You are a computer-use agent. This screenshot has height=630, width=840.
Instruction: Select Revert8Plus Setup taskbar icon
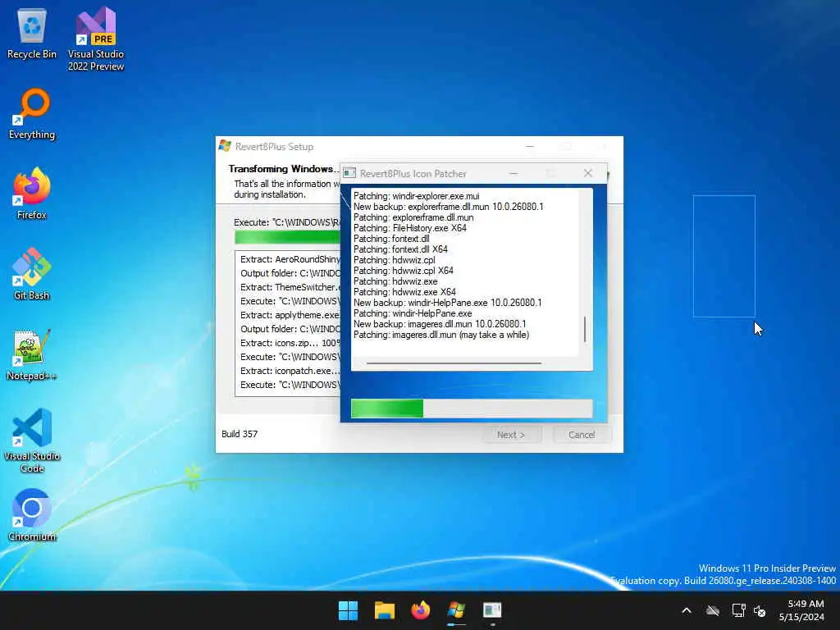coord(456,610)
